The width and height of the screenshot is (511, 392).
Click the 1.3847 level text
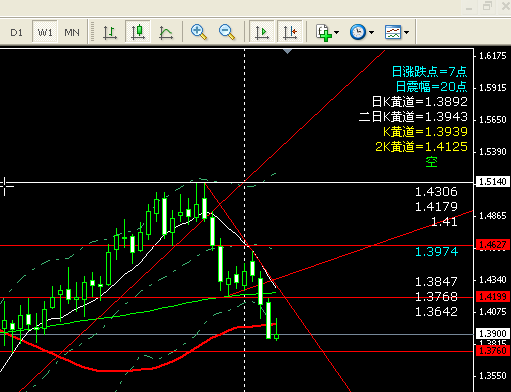436,282
